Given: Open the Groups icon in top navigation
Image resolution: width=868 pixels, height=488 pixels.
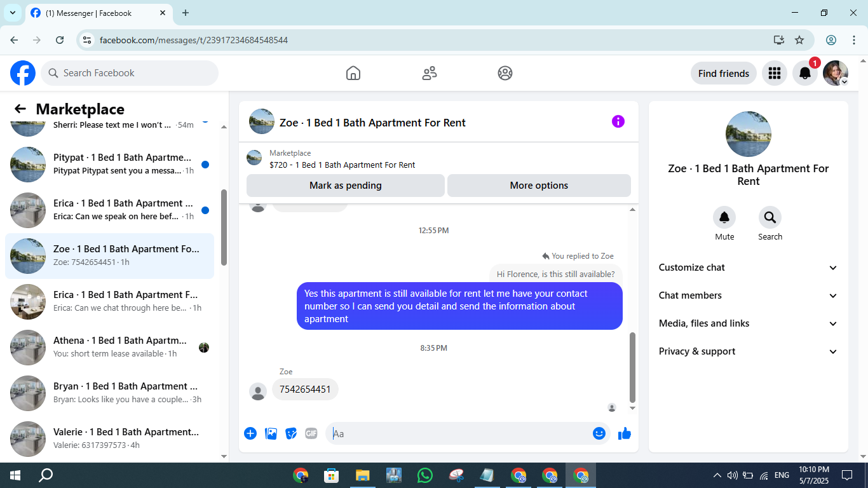Looking at the screenshot, I should [x=505, y=73].
